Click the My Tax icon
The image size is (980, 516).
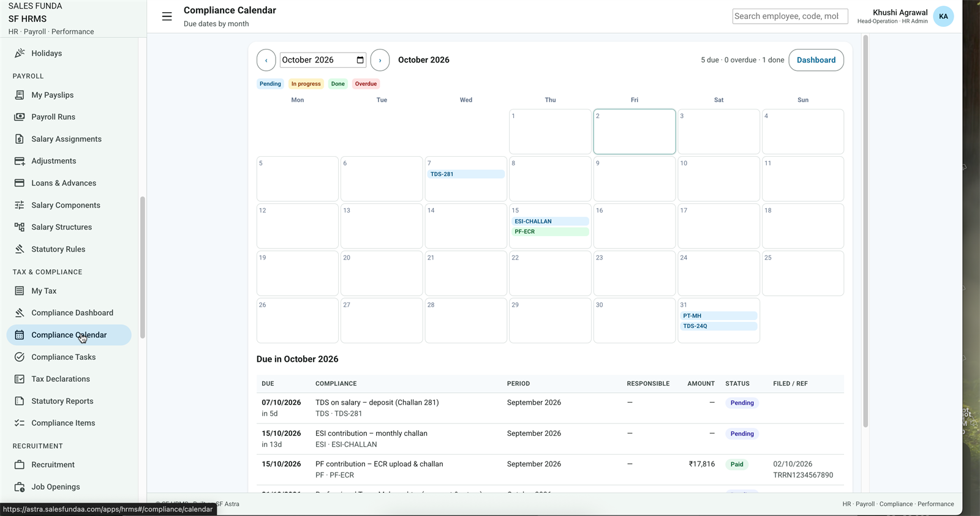pos(20,291)
